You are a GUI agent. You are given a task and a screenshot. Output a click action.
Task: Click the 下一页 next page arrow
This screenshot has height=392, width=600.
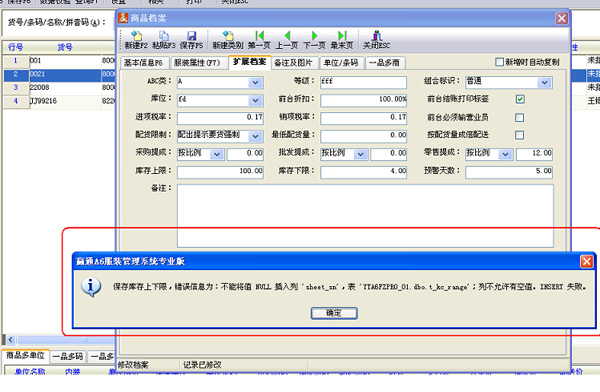point(315,36)
